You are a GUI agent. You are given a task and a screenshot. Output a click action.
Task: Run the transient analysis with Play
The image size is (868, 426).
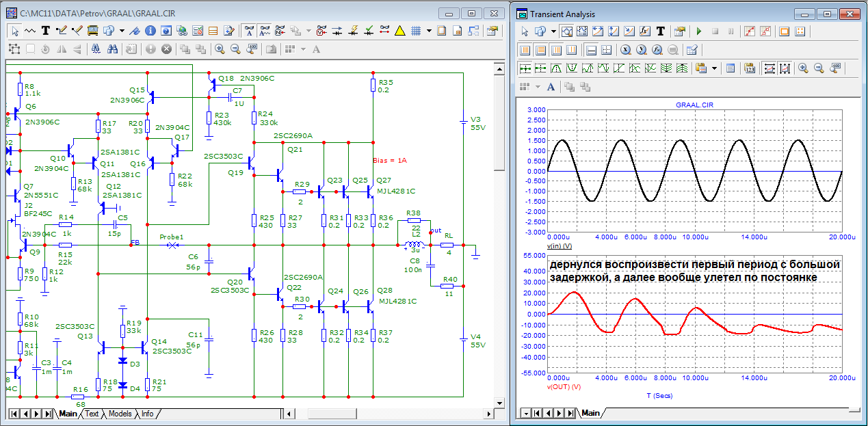coord(698,31)
